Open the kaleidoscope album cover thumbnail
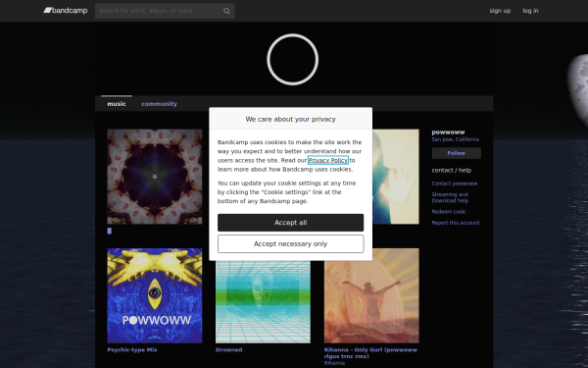 [155, 177]
